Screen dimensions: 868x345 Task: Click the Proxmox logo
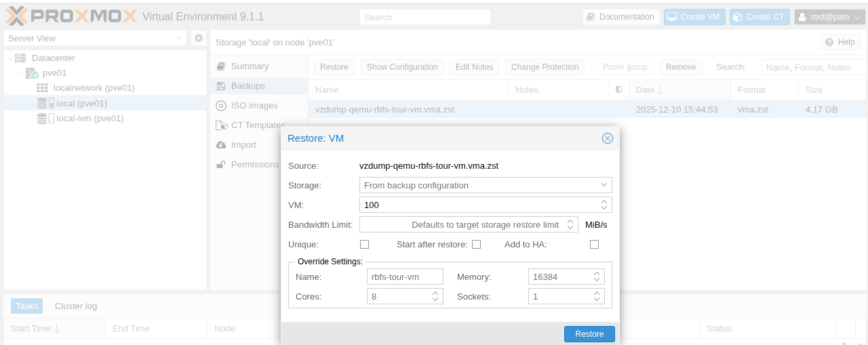pos(71,16)
